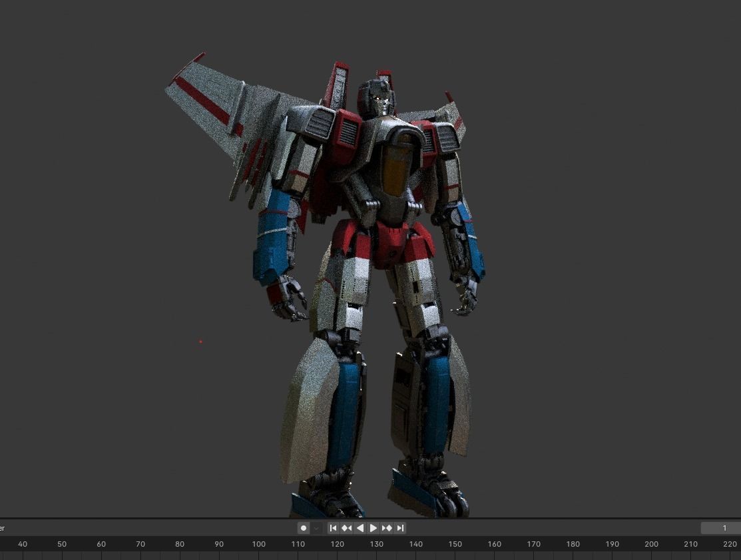Click the current frame number field
The image size is (741, 560).
[x=720, y=528]
